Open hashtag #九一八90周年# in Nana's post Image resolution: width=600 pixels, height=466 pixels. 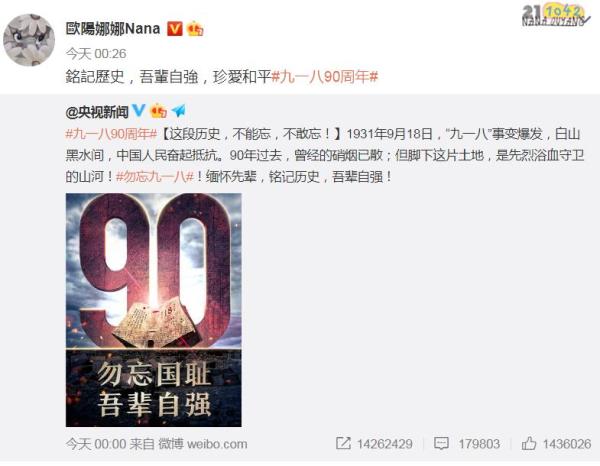pyautogui.click(x=324, y=77)
